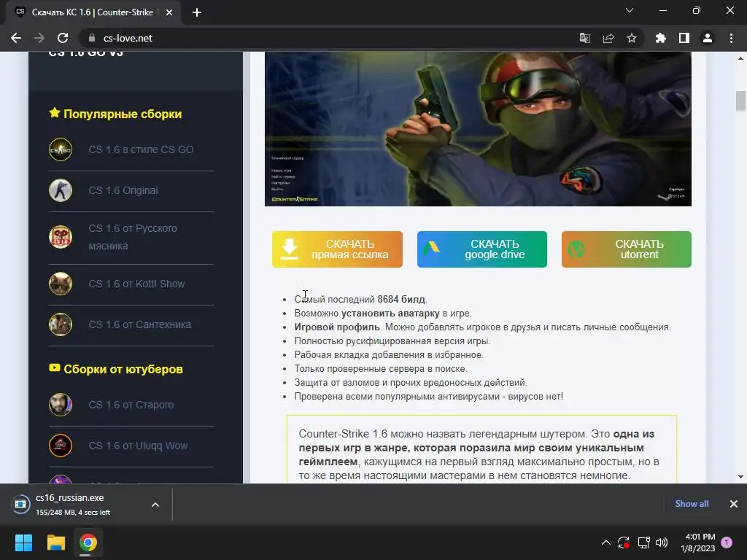Click the cs16_russian.exe file type icon
This screenshot has height=560, width=747.
(x=20, y=505)
